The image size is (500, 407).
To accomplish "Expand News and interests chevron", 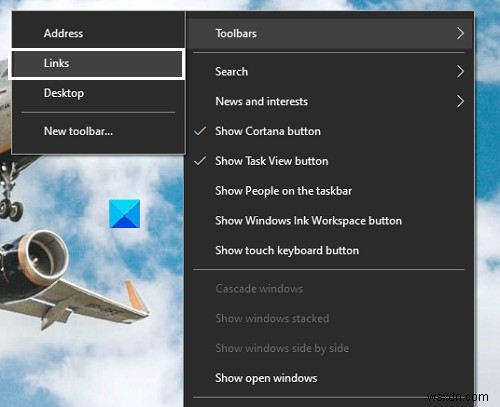I will (x=460, y=101).
